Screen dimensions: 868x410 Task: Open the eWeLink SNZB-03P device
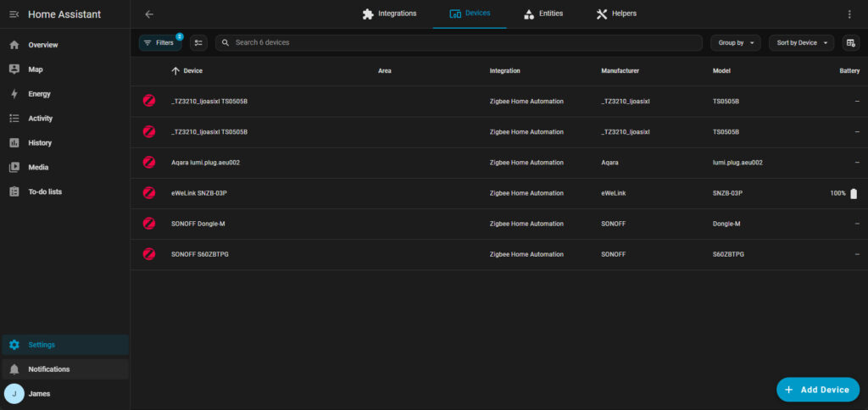click(x=199, y=193)
